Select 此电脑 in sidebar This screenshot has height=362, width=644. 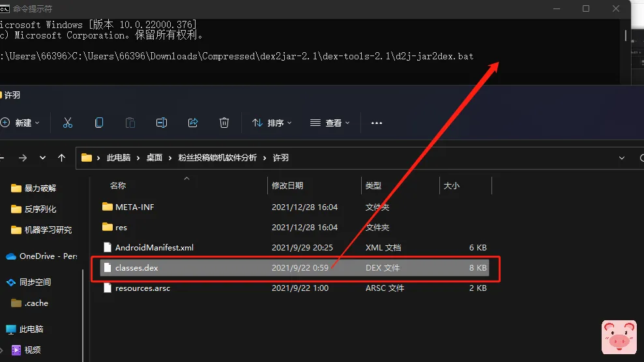(x=31, y=329)
